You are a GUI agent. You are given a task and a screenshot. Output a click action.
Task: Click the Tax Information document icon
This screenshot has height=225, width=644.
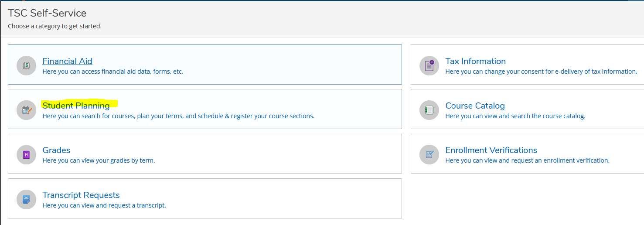[429, 65]
